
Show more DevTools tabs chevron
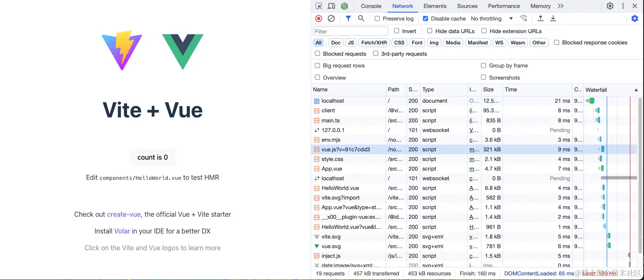(561, 6)
